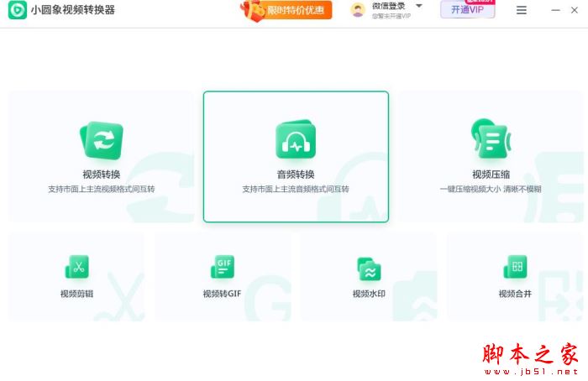588x381 pixels.
Task: Click the user avatar icon
Action: click(x=358, y=10)
